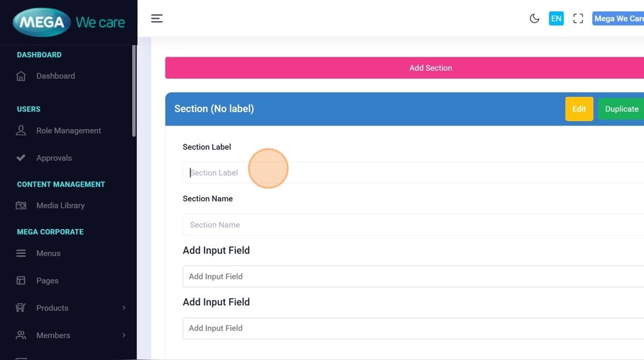Expand the Members submenu chevron

124,335
